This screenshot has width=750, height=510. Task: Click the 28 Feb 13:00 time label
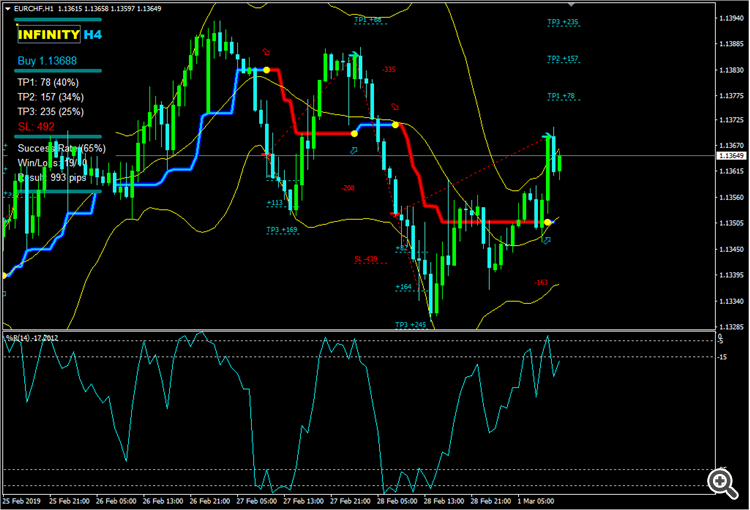(444, 501)
